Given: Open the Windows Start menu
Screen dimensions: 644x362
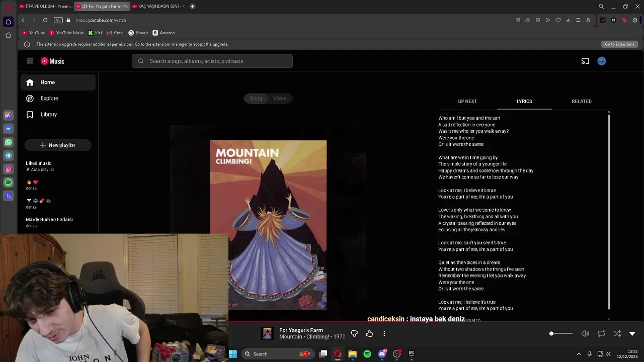Looking at the screenshot, I should click(x=233, y=354).
